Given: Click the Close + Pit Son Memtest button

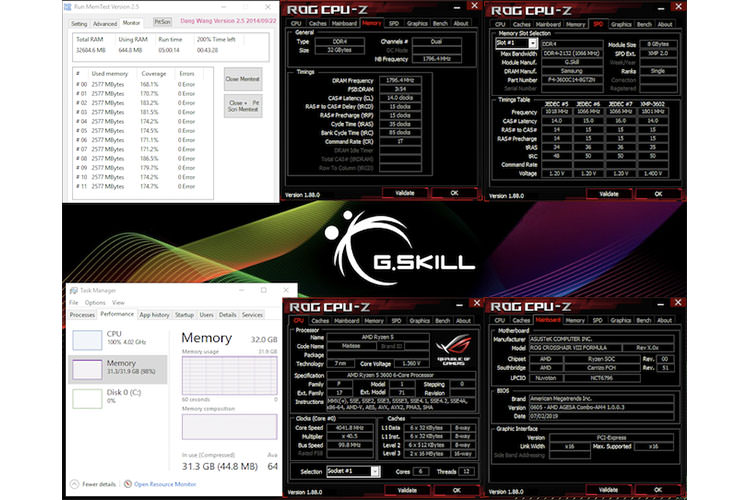Looking at the screenshot, I should coord(243,106).
